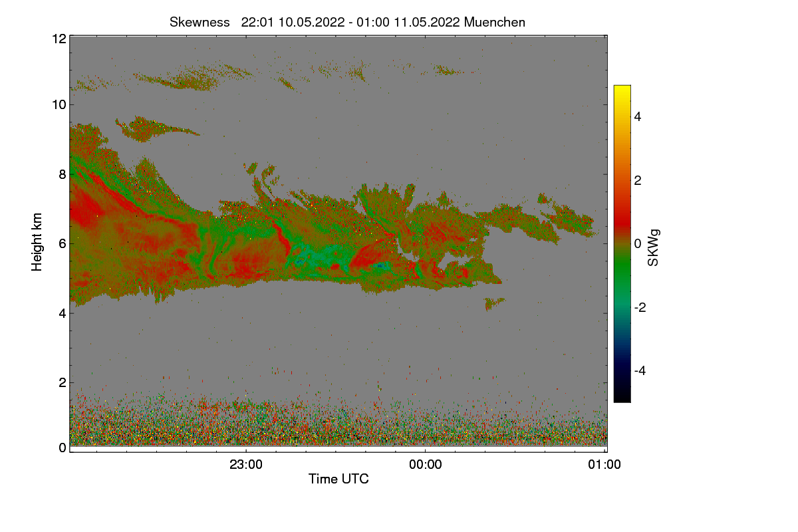This screenshot has width=798, height=532.
Task: Click the 'Time UTC' x-axis label
Action: (x=338, y=478)
